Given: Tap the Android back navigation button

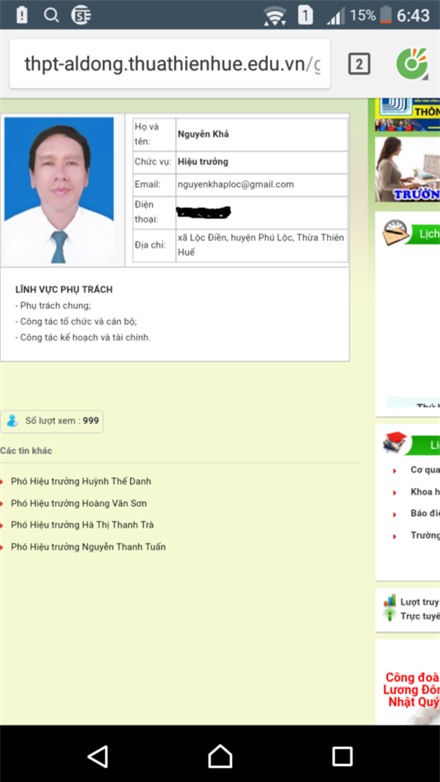Looking at the screenshot, I should [x=98, y=756].
